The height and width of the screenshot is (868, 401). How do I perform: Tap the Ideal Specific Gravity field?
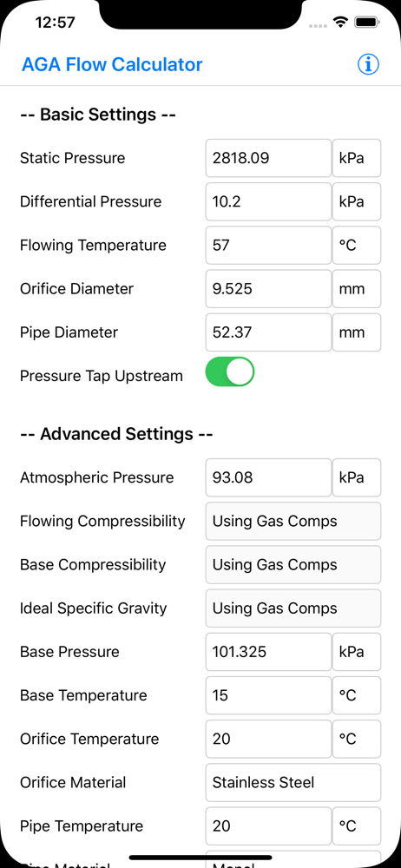(x=293, y=608)
